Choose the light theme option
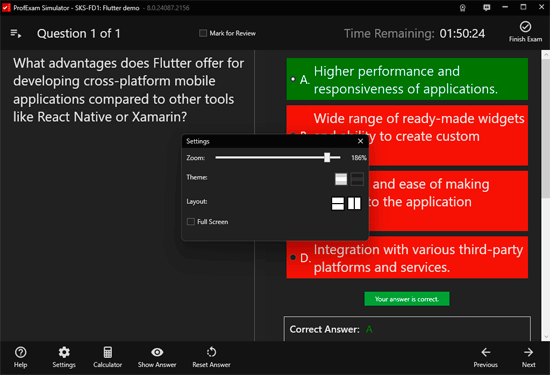Screen dimensions: 550x375 click(341, 179)
